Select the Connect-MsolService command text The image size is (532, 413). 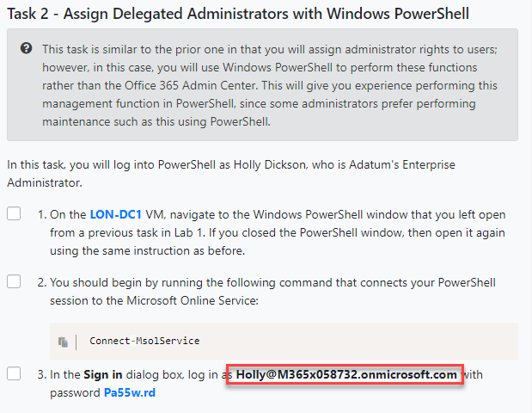coord(144,341)
